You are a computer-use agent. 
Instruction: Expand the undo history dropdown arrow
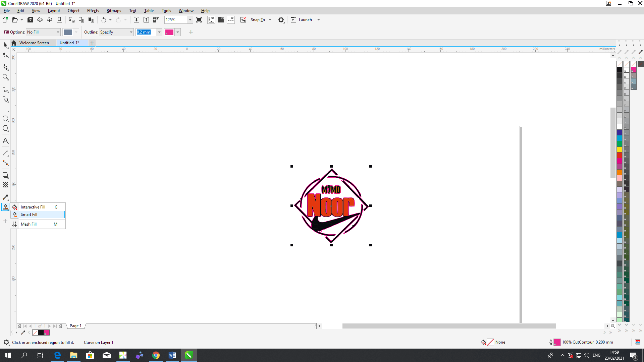click(110, 20)
